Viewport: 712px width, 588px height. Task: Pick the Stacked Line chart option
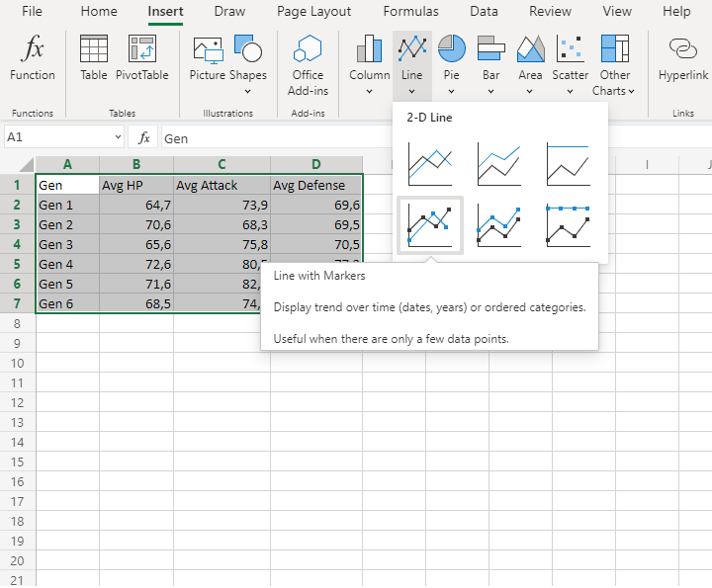498,163
